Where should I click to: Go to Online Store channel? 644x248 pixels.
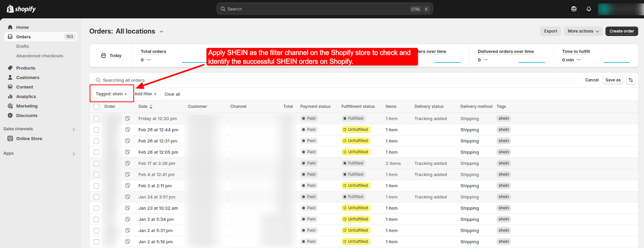(x=29, y=138)
